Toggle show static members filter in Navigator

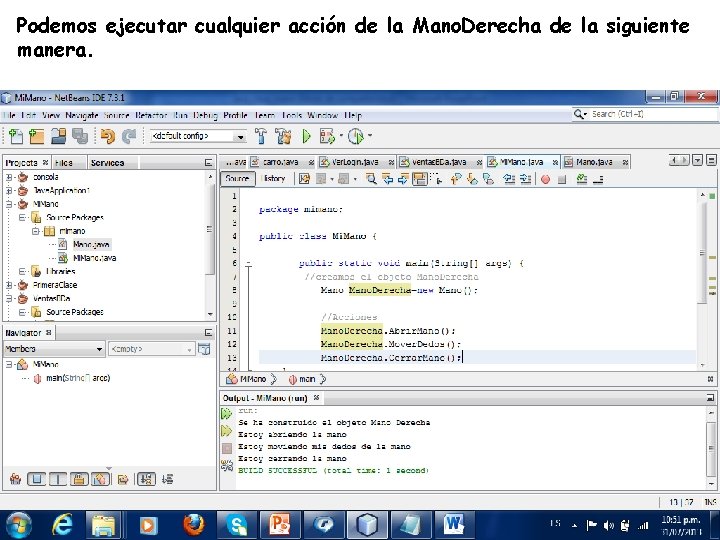(58, 479)
